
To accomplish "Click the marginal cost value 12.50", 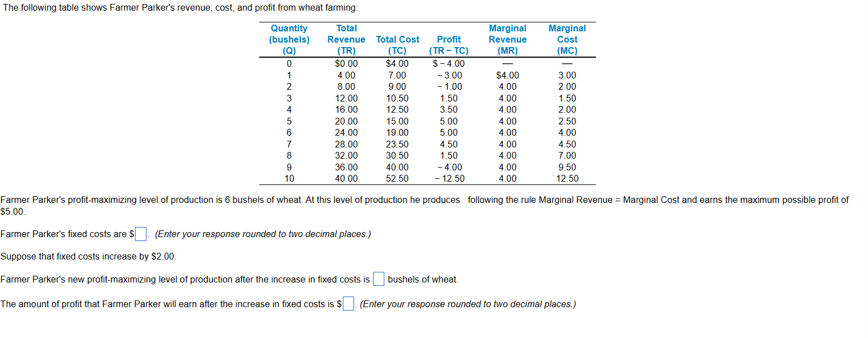I will tap(567, 178).
